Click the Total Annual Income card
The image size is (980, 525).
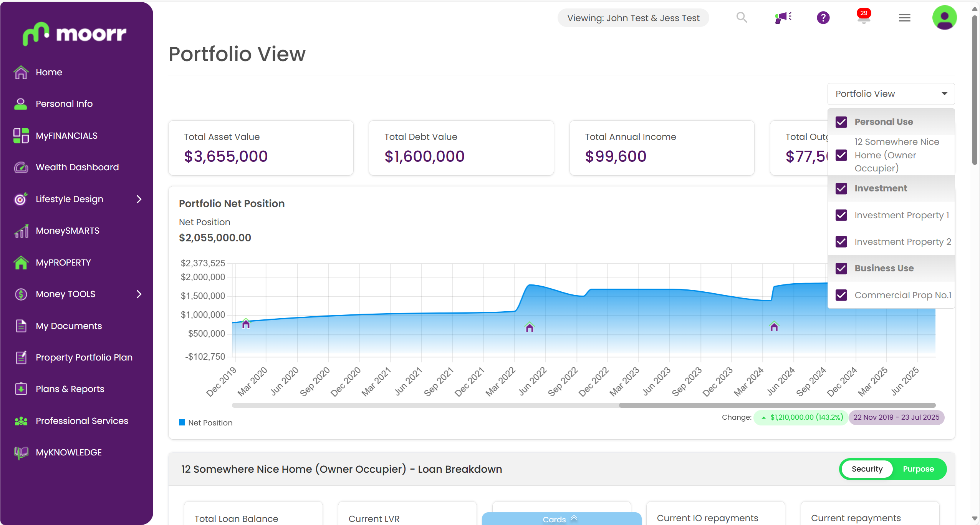[x=662, y=148]
